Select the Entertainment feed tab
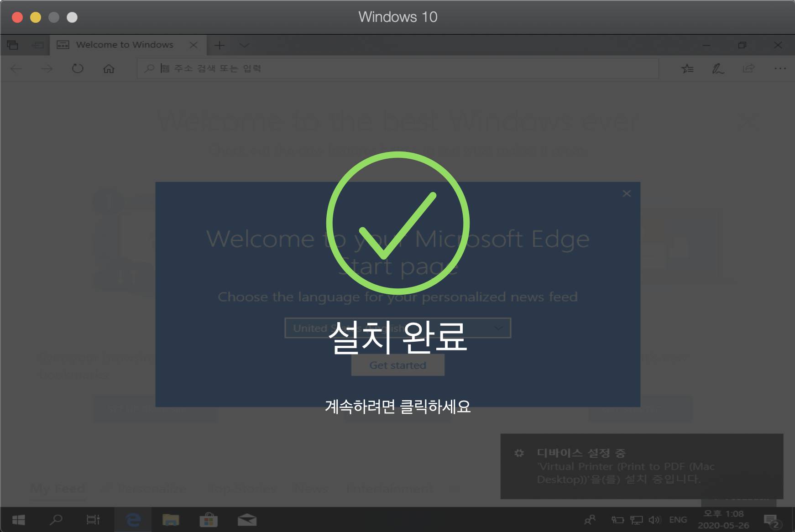This screenshot has height=532, width=795. click(390, 489)
